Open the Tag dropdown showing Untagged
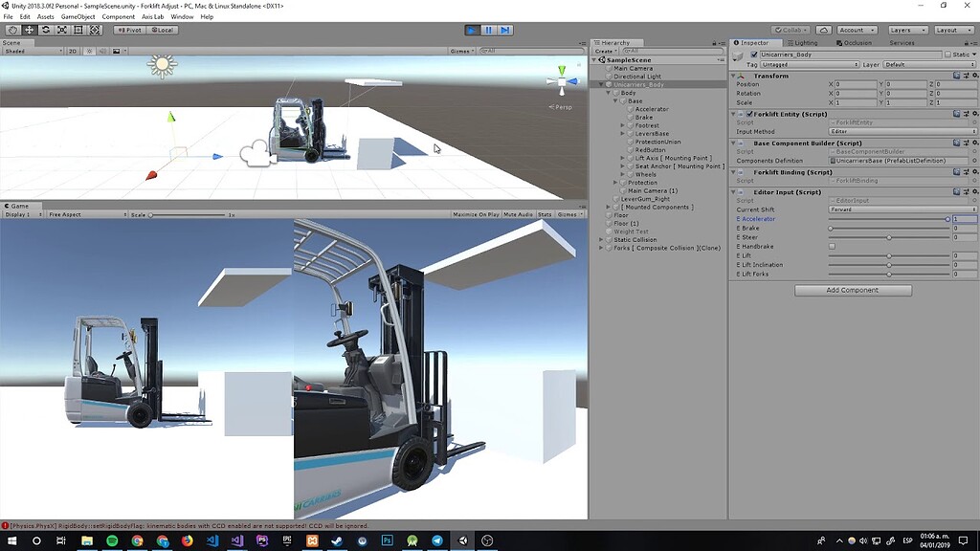Viewport: 980px width, 551px height. 810,65
